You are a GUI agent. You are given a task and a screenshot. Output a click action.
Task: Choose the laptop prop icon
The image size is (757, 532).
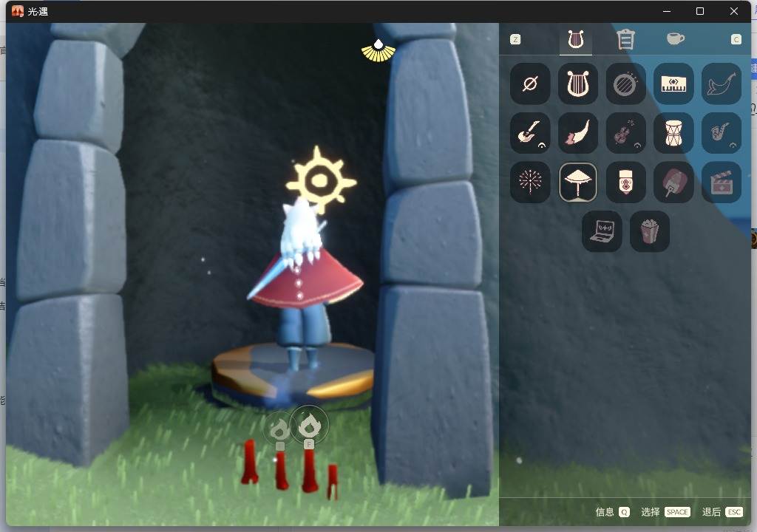pos(602,231)
